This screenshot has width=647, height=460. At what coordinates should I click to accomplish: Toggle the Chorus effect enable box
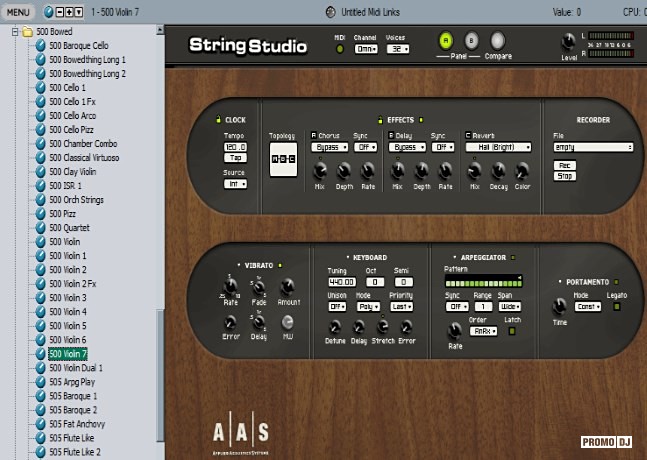pyautogui.click(x=314, y=134)
